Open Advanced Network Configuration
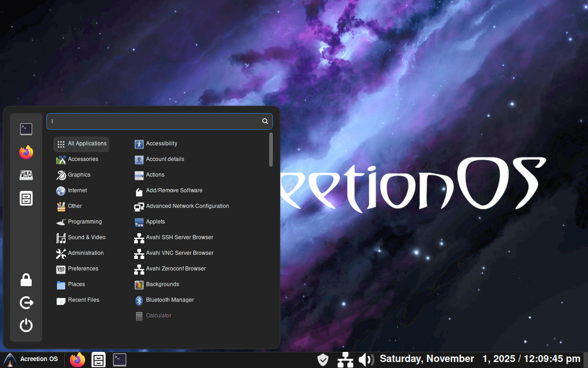Screen dimensions: 588x368 click(x=187, y=206)
